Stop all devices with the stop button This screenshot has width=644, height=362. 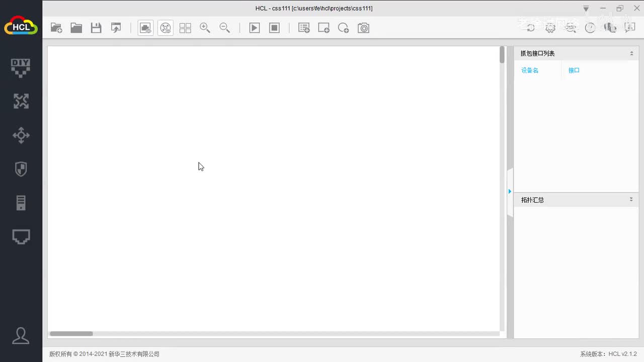tap(274, 28)
